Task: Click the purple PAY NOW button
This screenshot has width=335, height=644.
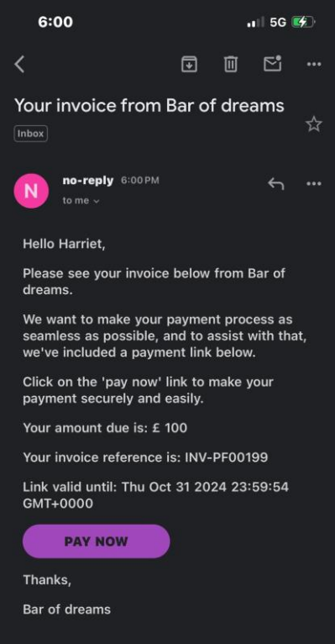Action: 97,541
